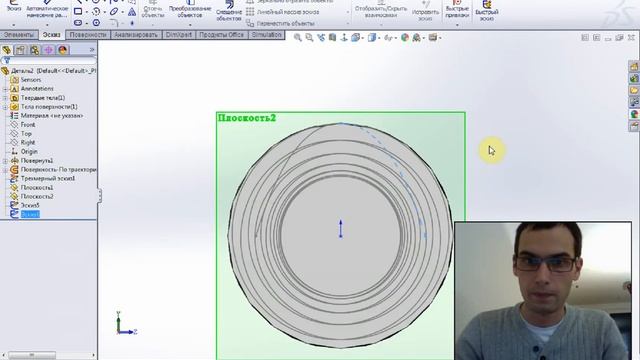The width and height of the screenshot is (640, 360).
Task: Click Быстрые привязки quick snaps
Action: [457, 9]
